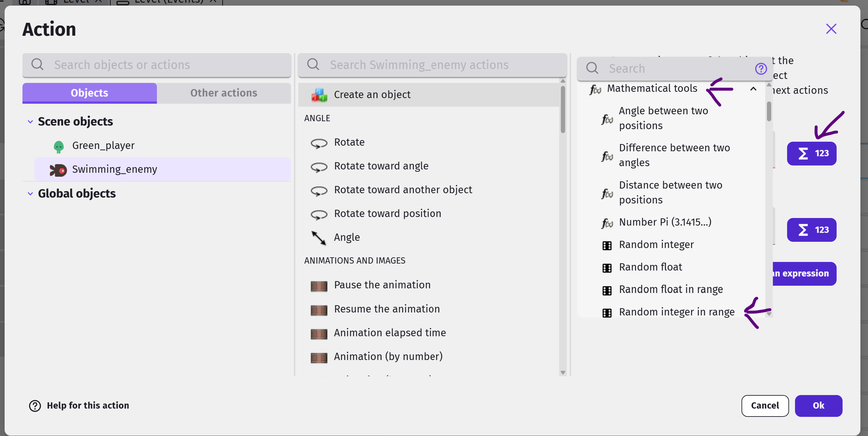
Task: Open expression help question mark icon
Action: point(761,69)
